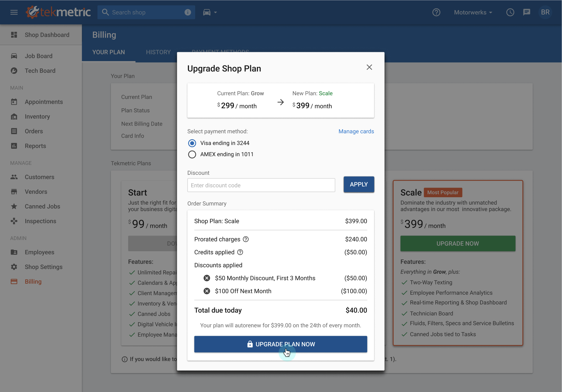Click the Card Info label
Viewport: 562px width, 392px height.
pyautogui.click(x=132, y=136)
